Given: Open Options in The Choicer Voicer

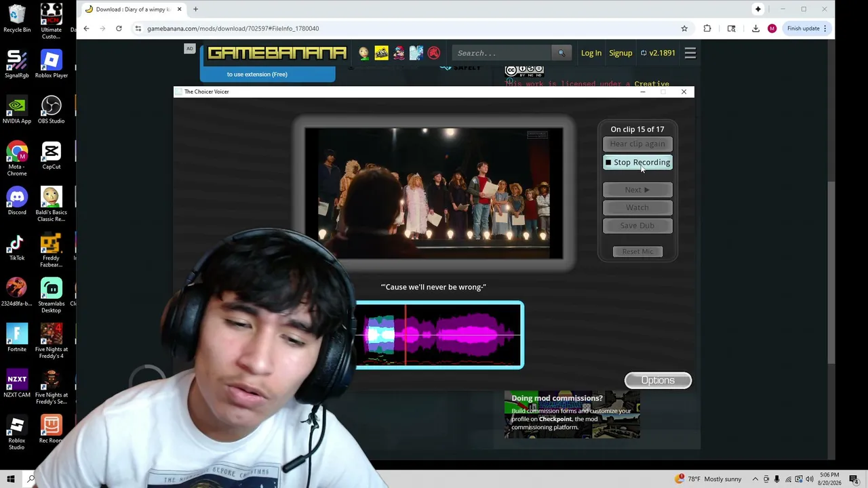Looking at the screenshot, I should pos(658,380).
